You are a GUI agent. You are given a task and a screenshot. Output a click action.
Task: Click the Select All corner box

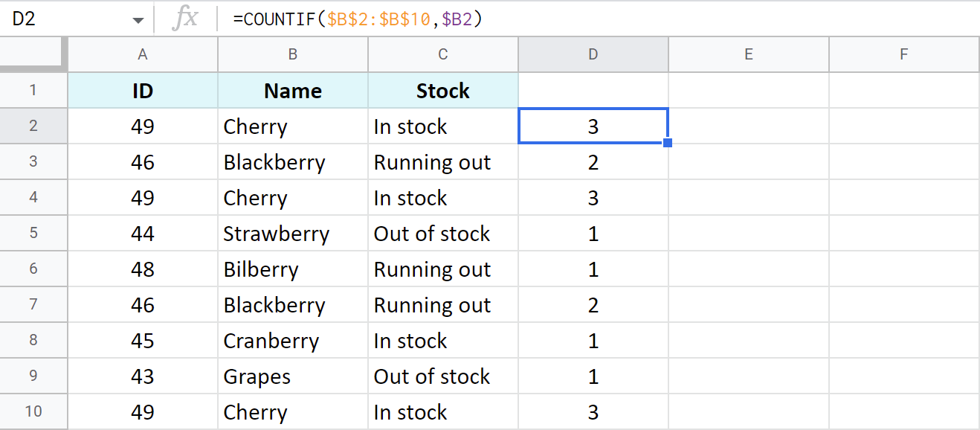(x=33, y=54)
